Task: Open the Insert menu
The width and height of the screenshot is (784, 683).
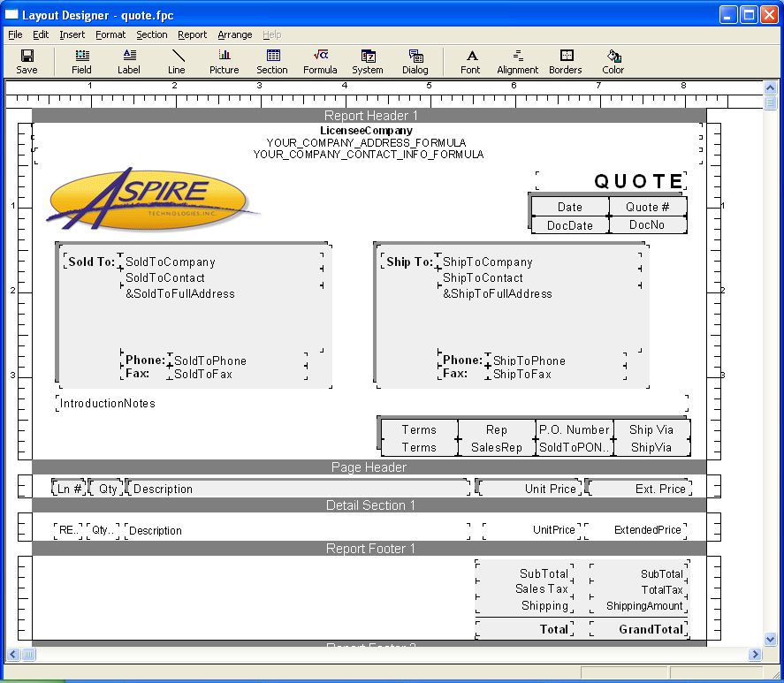Action: [x=72, y=35]
